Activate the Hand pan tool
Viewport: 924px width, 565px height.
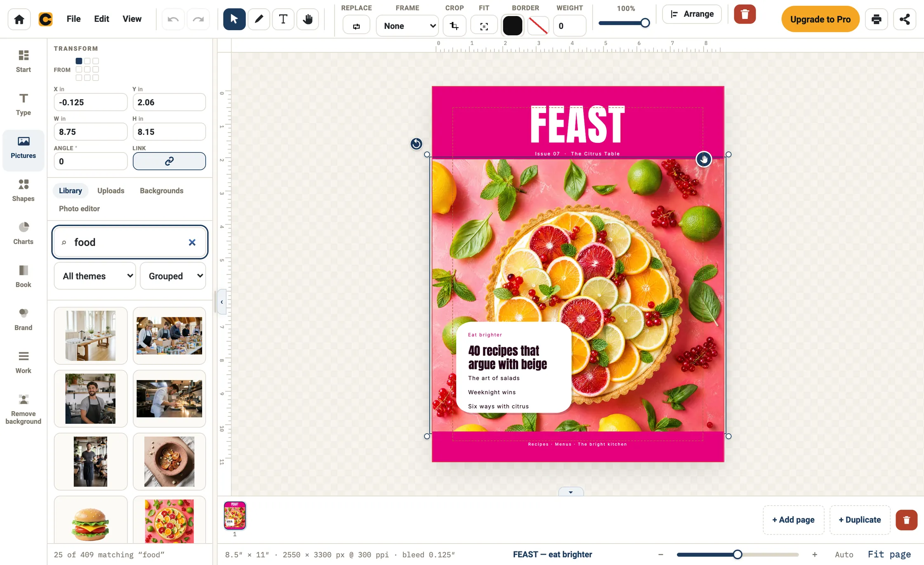tap(308, 19)
